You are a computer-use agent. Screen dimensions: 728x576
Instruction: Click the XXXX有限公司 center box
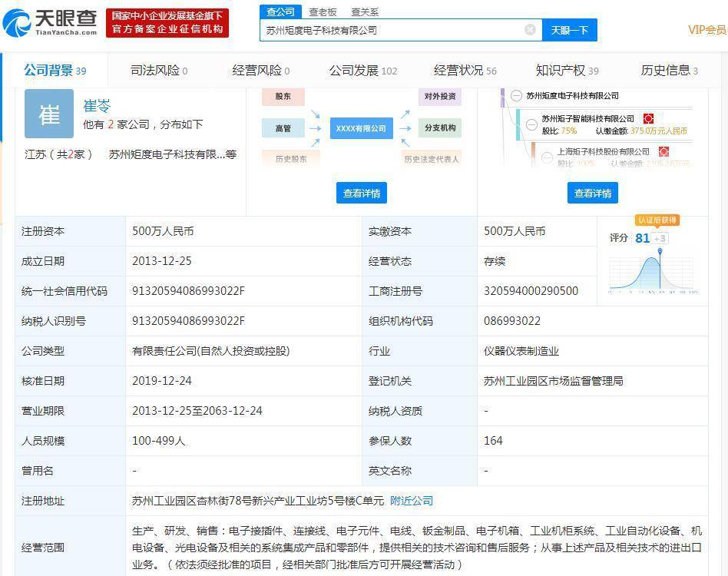(361, 128)
